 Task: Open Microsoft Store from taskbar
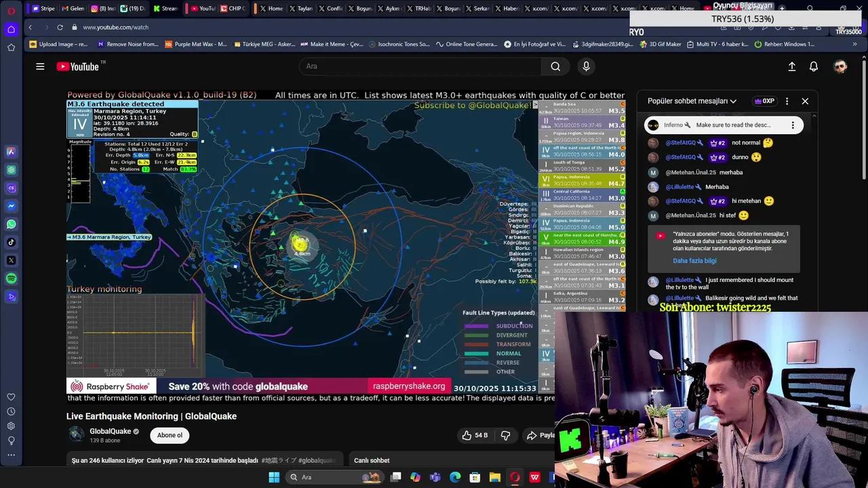coord(475,477)
